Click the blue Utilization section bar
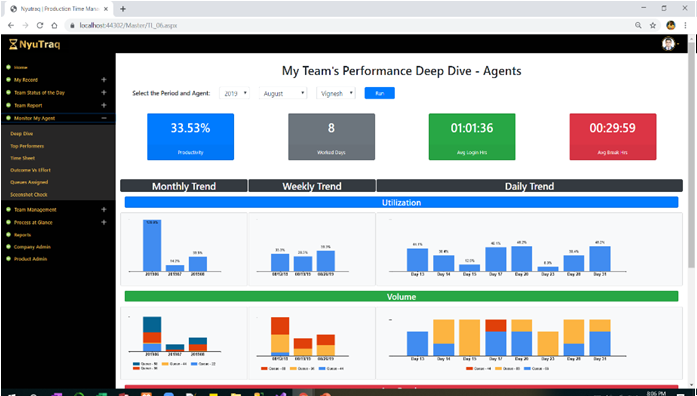 pos(401,203)
